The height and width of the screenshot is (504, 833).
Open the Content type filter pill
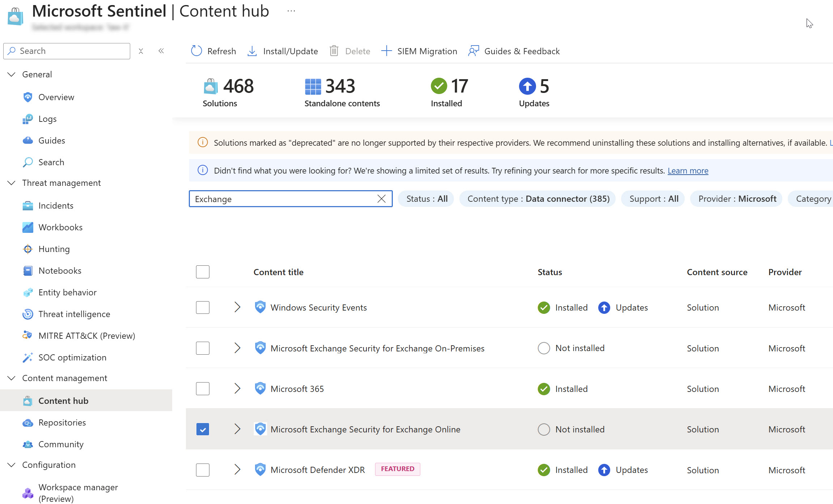538,199
